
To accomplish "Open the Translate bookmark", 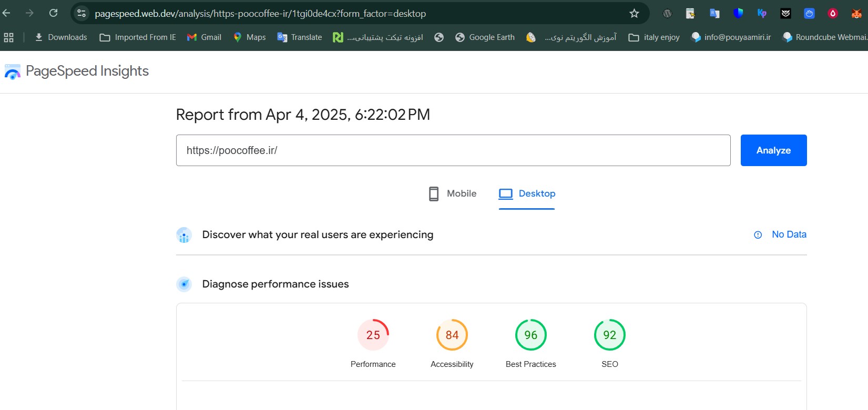I will tap(300, 37).
